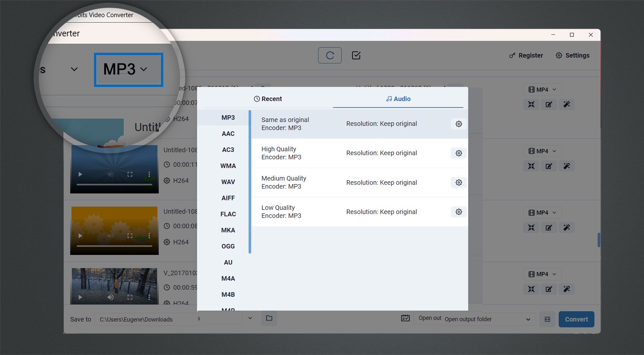Image resolution: width=644 pixels, height=355 pixels.
Task: Click the Convert button to start conversion
Action: (576, 319)
